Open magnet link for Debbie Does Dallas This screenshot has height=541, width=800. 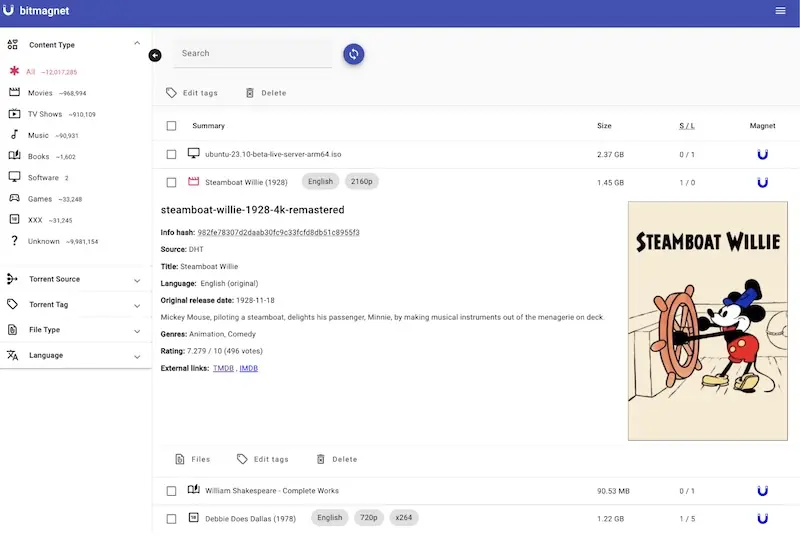[762, 519]
